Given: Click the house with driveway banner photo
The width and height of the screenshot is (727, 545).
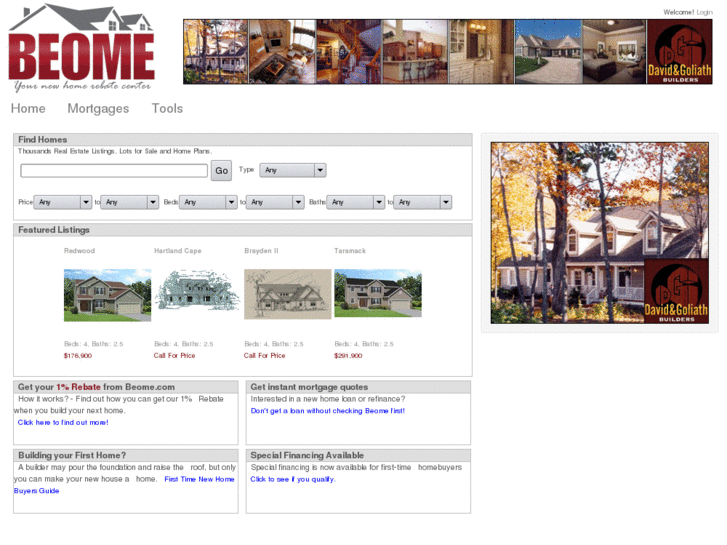Looking at the screenshot, I should 548,51.
